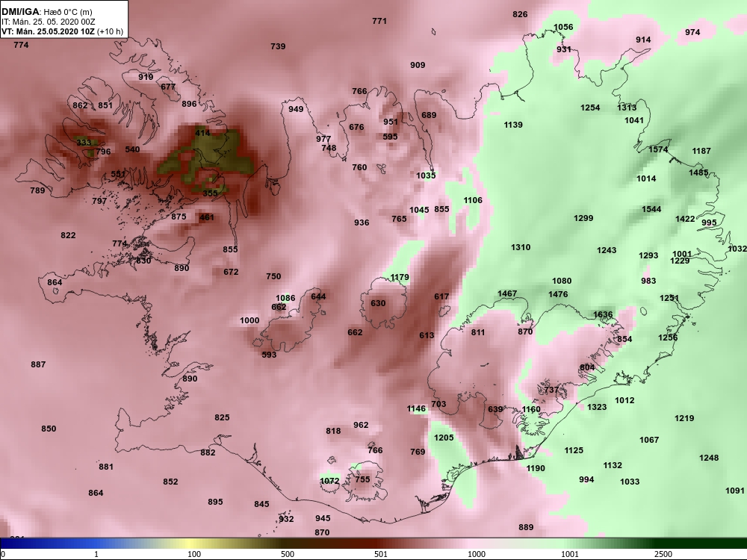Select the 771 value at the top

379,21
